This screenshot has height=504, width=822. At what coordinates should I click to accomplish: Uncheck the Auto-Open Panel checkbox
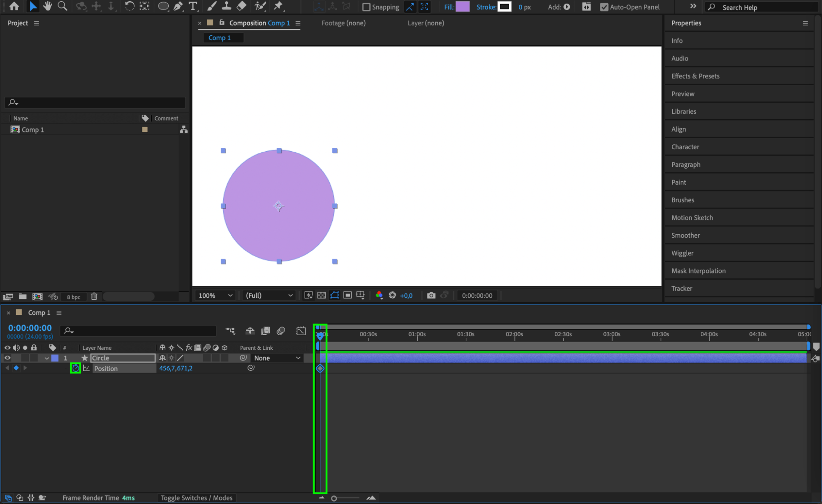point(604,7)
